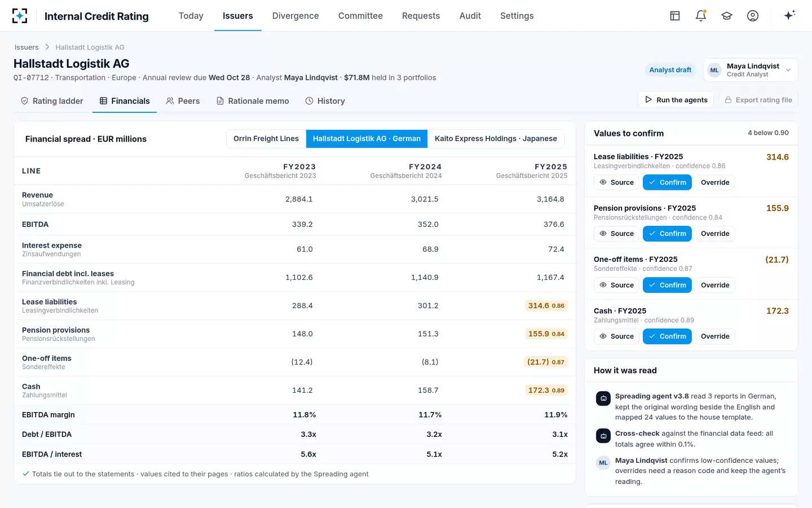View Source for Cash FY2025
The width and height of the screenshot is (812, 508).
tap(616, 336)
